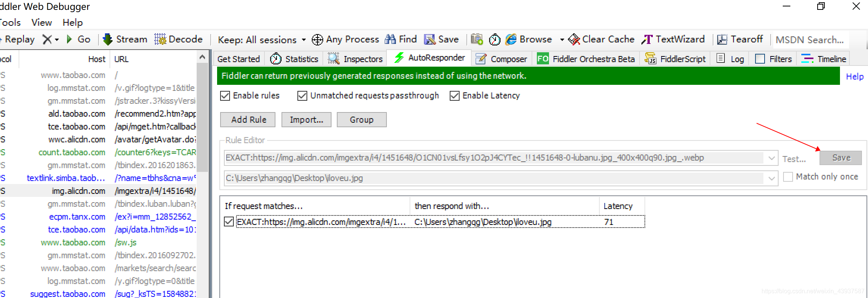Select the ald.taobao.com session
The width and height of the screenshot is (868, 298).
point(99,114)
